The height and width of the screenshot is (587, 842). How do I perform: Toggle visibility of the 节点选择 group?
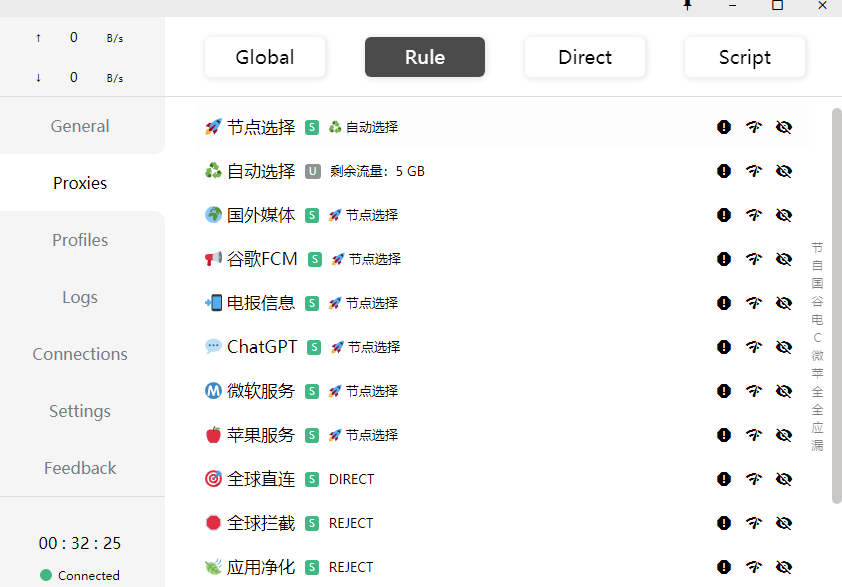coord(784,127)
